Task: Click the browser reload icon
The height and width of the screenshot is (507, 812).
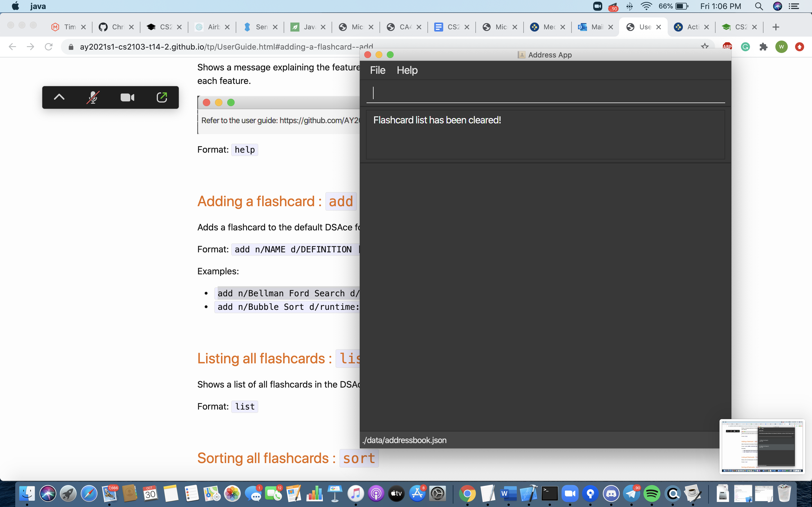Action: click(49, 46)
